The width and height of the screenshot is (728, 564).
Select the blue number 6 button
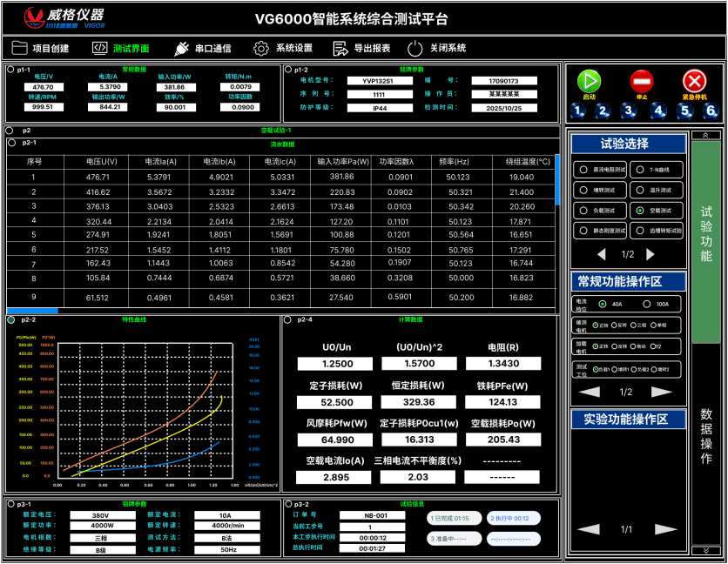tap(711, 111)
